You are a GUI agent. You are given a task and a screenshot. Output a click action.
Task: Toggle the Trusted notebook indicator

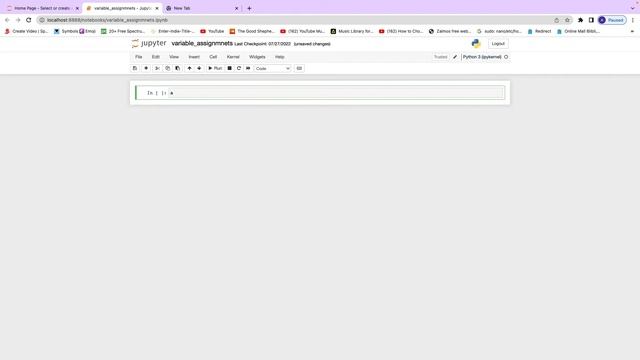[440, 57]
